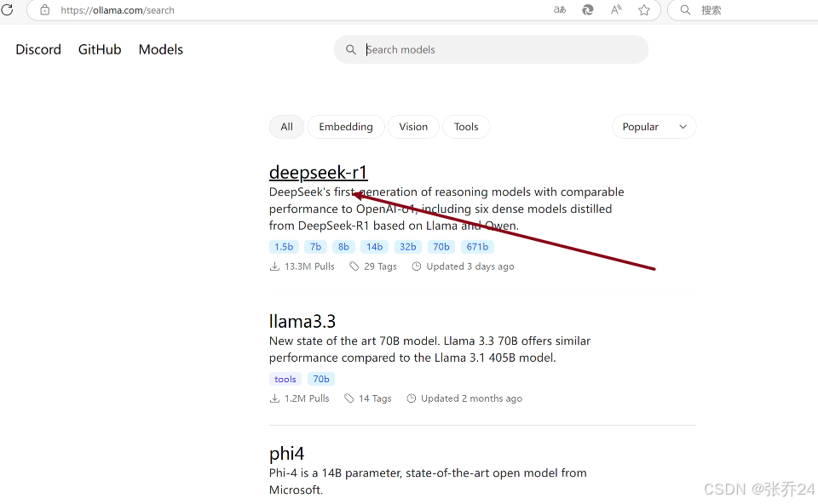Click the site info lock icon
This screenshot has width=818, height=504.
coord(45,10)
